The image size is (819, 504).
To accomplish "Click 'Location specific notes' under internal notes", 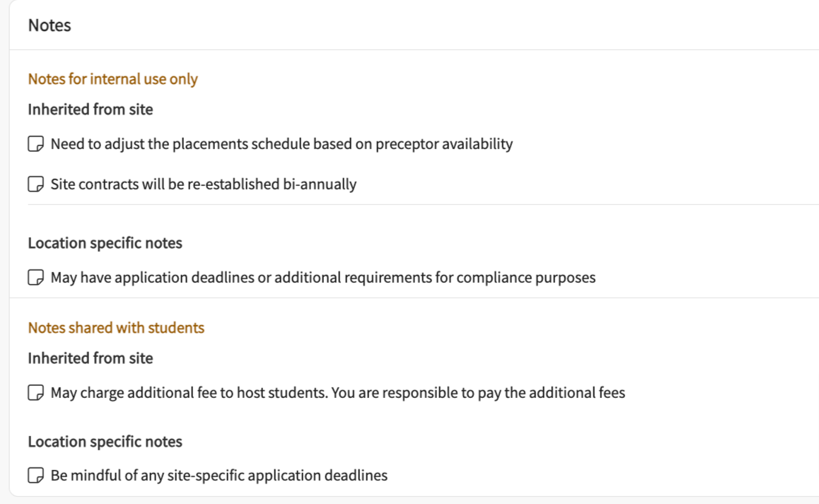I will pos(105,243).
